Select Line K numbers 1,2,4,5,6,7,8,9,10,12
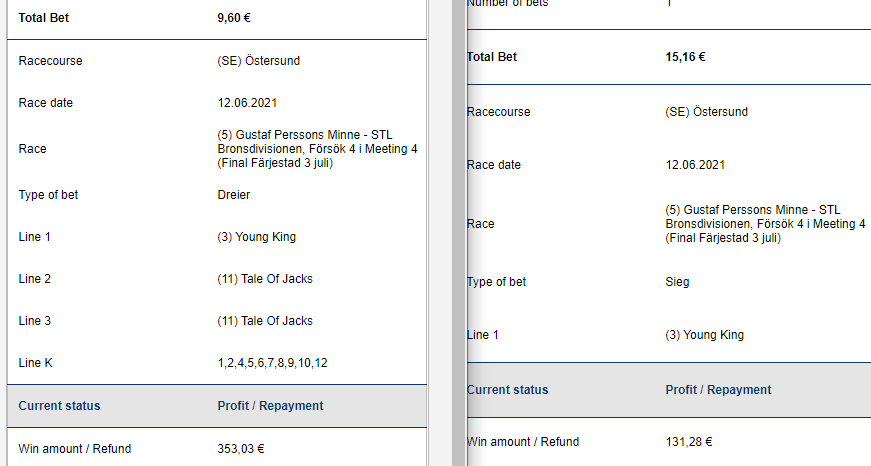The image size is (871, 466). coord(272,363)
